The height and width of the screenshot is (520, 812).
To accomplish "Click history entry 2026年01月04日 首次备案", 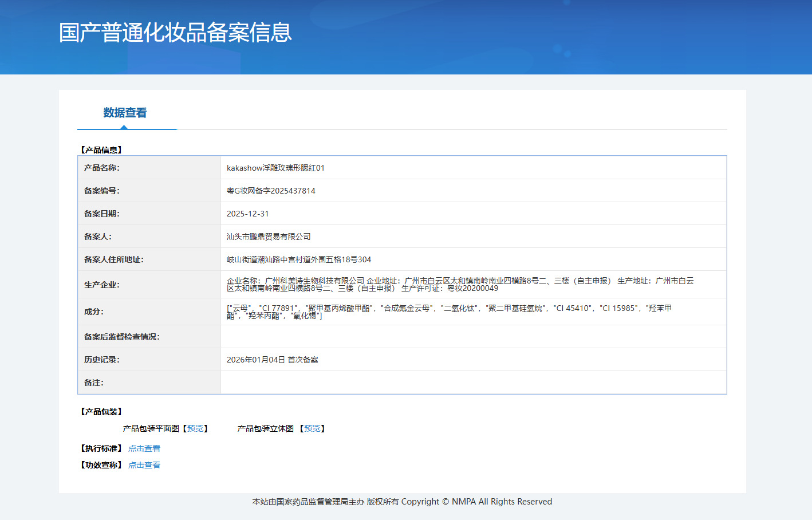I will [273, 360].
